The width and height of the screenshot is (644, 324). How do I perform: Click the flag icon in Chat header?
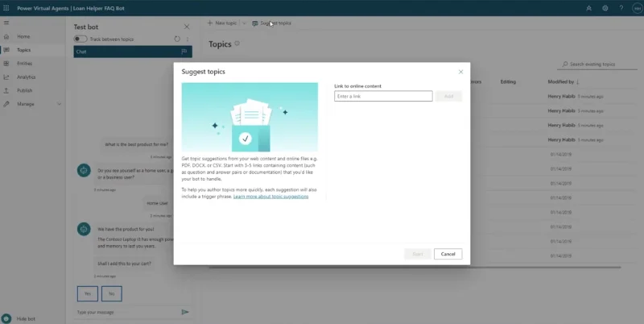184,52
